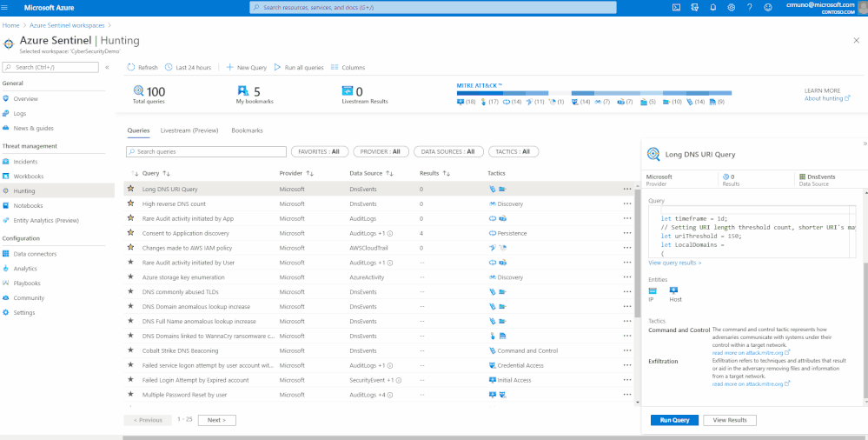Toggle favorite star for Rare Audit activity by User
Image resolution: width=868 pixels, height=440 pixels.
tap(130, 262)
